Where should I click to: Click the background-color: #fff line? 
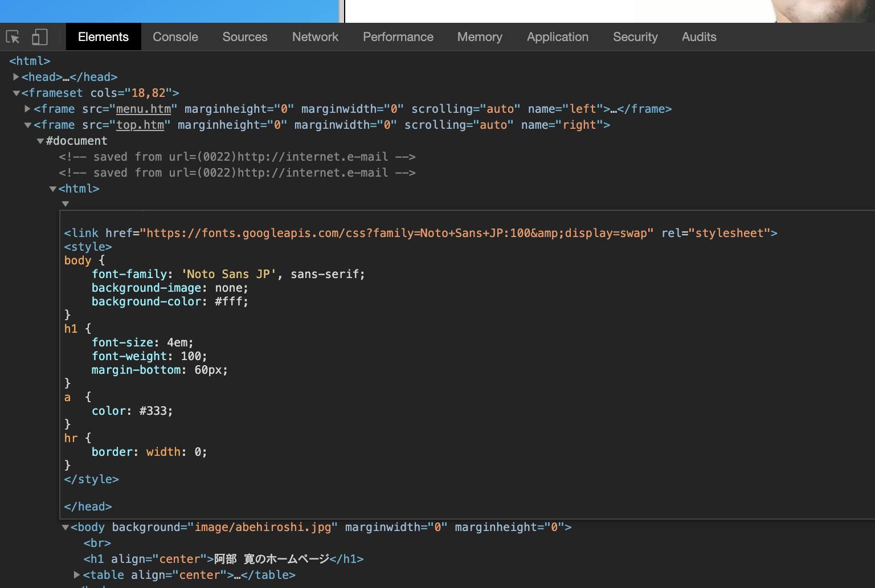point(170,301)
